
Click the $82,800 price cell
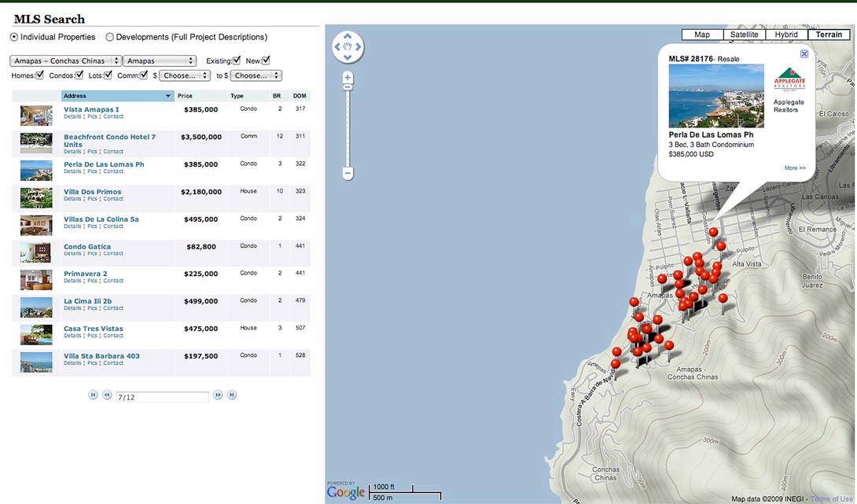(x=201, y=247)
